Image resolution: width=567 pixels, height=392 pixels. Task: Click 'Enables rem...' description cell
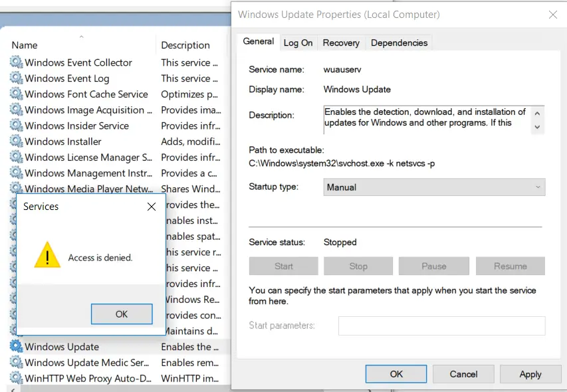(x=190, y=363)
